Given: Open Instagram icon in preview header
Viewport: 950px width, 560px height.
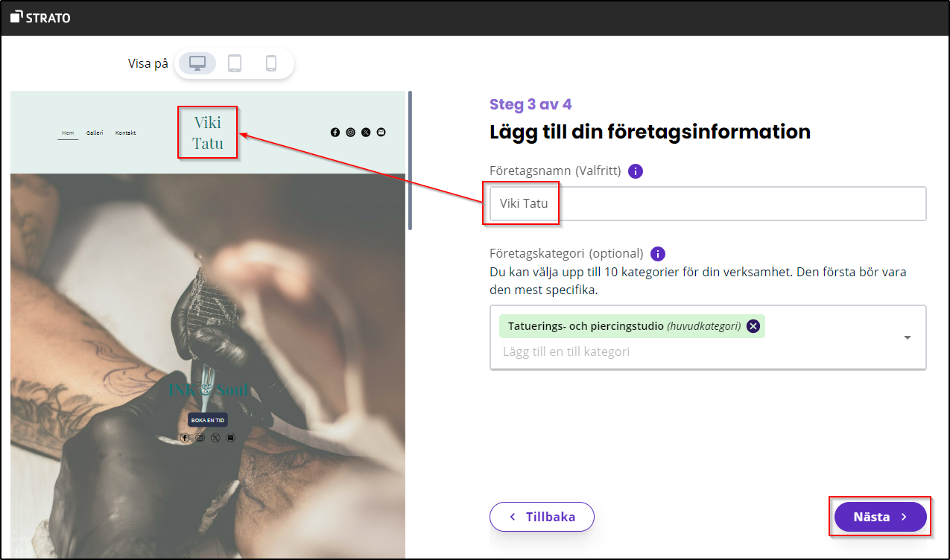Looking at the screenshot, I should coord(350,133).
